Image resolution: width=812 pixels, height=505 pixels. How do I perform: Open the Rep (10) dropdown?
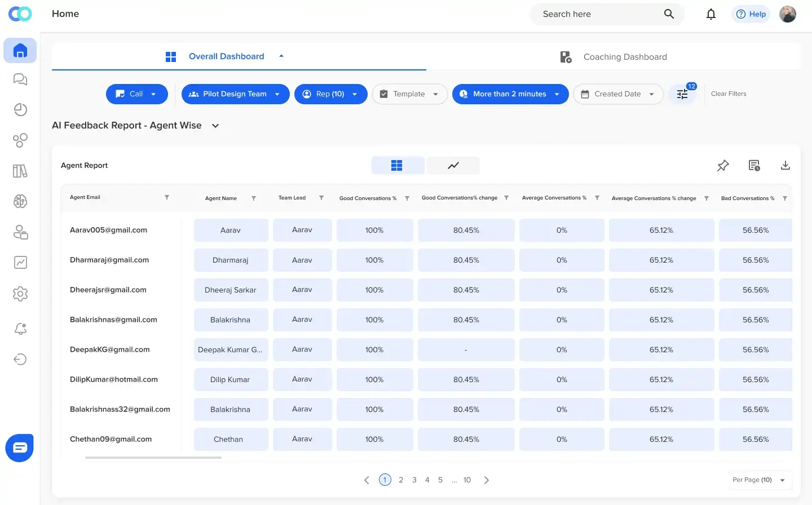331,94
